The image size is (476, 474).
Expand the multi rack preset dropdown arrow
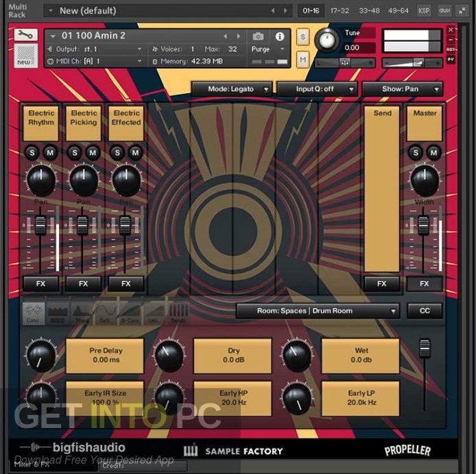[x=51, y=11]
